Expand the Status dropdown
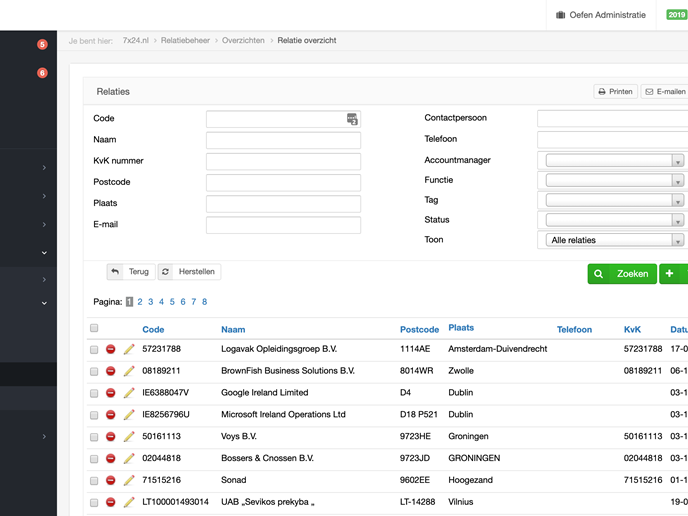 tap(614, 221)
